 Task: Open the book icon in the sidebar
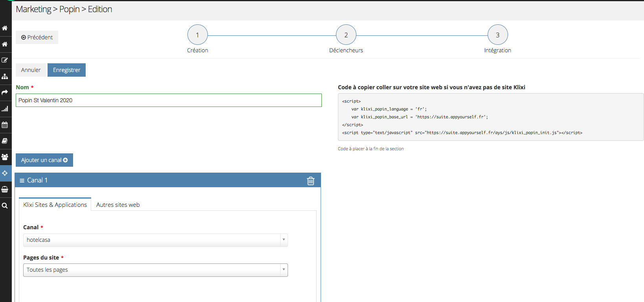(5, 141)
